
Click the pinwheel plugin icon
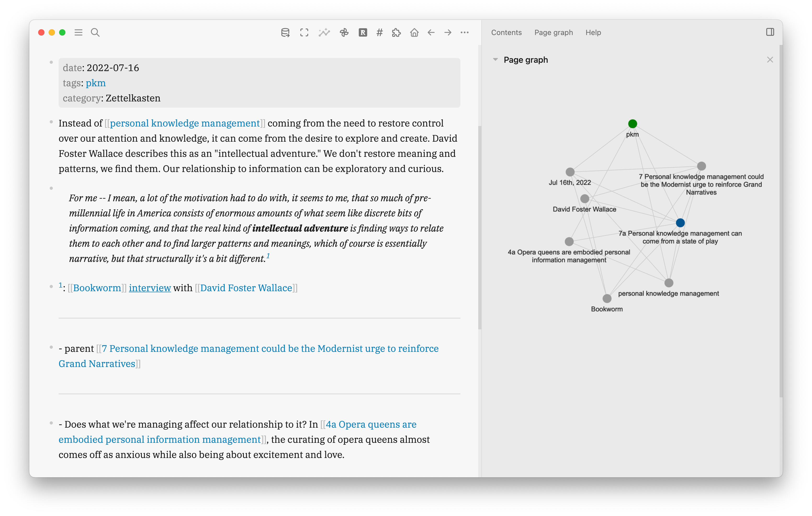(x=344, y=32)
